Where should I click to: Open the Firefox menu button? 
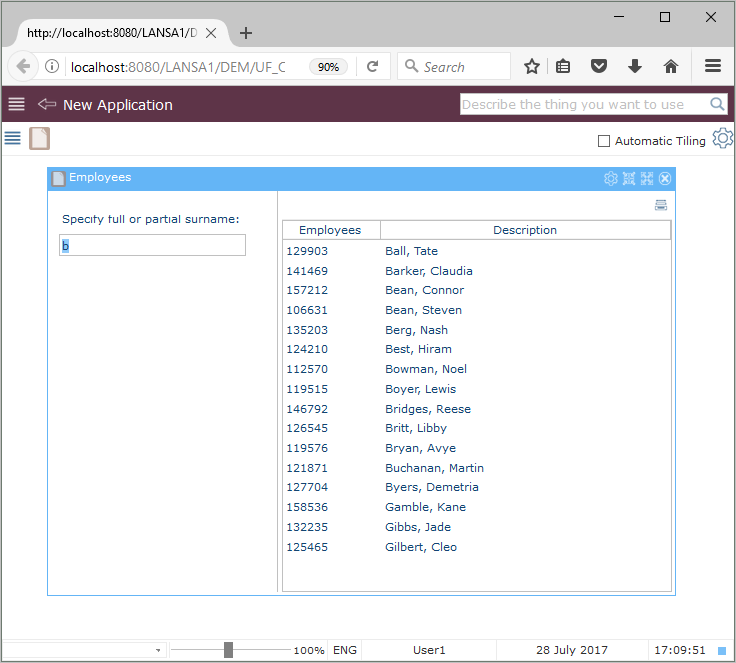click(713, 67)
